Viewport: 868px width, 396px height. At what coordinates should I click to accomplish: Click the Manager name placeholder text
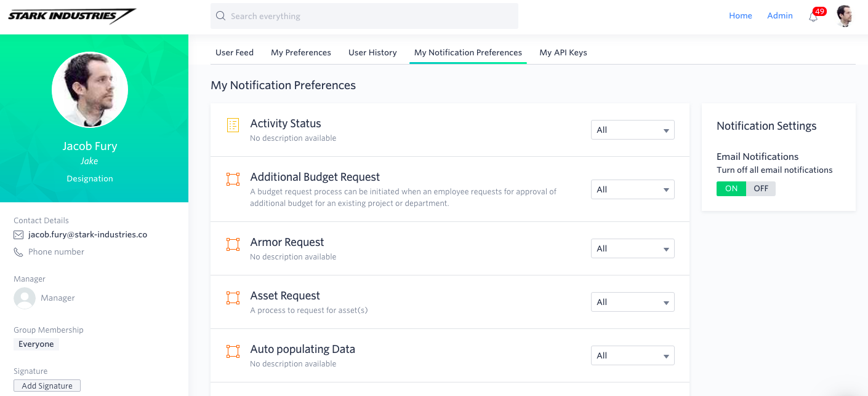tap(58, 298)
